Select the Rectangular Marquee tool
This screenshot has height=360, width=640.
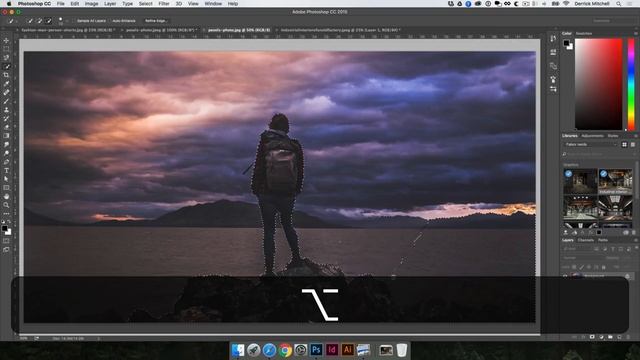[6, 49]
